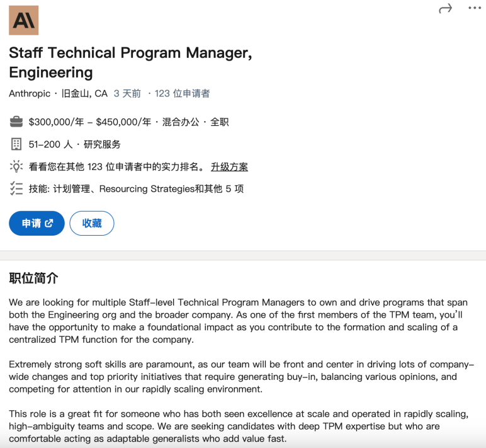Click the briefcase salary icon

click(16, 122)
